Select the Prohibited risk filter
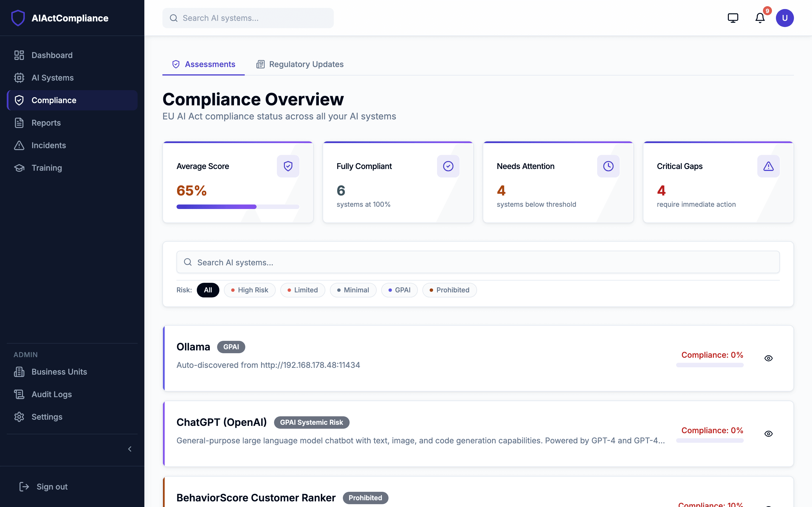Viewport: 812px width, 507px height. coord(449,290)
